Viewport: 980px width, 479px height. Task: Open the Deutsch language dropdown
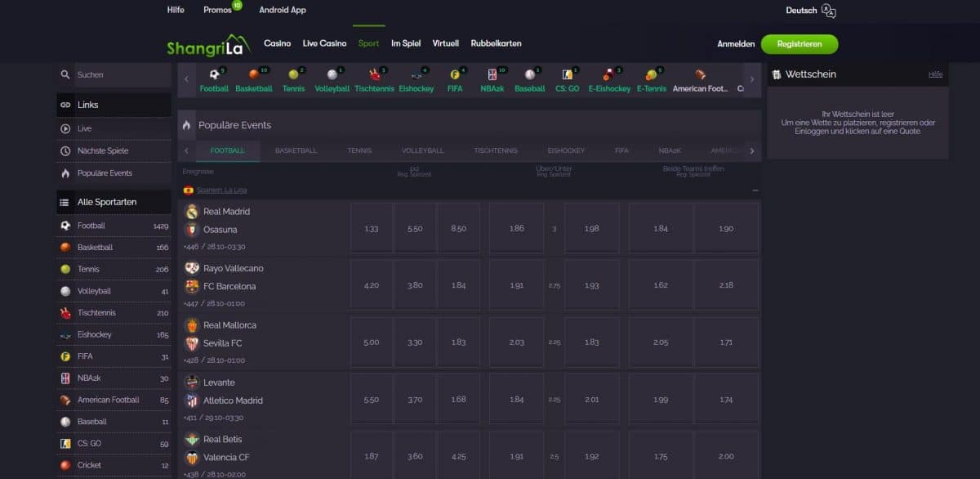[801, 11]
